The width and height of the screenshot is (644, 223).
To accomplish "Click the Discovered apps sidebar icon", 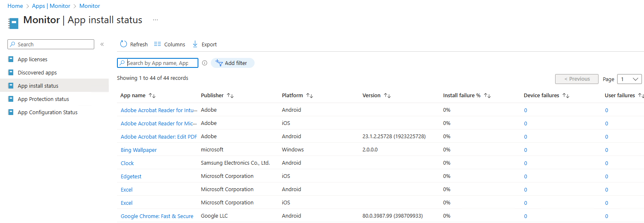I will (x=11, y=72).
